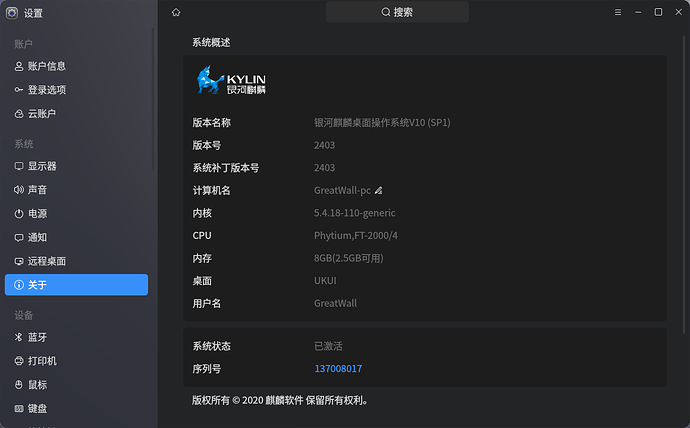Viewport: 690px width, 428px height.
Task: Click the Kylin logo image
Action: tap(231, 80)
